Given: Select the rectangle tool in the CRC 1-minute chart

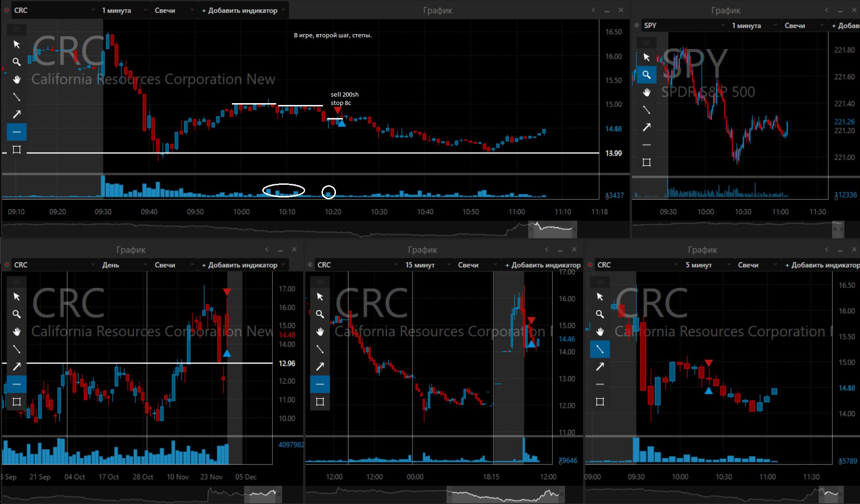Looking at the screenshot, I should pos(16,149).
